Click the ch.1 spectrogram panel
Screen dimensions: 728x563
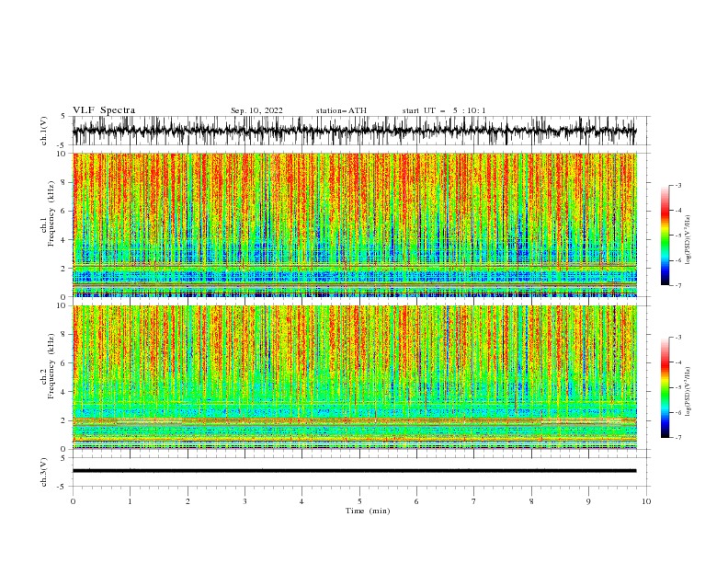coord(355,224)
